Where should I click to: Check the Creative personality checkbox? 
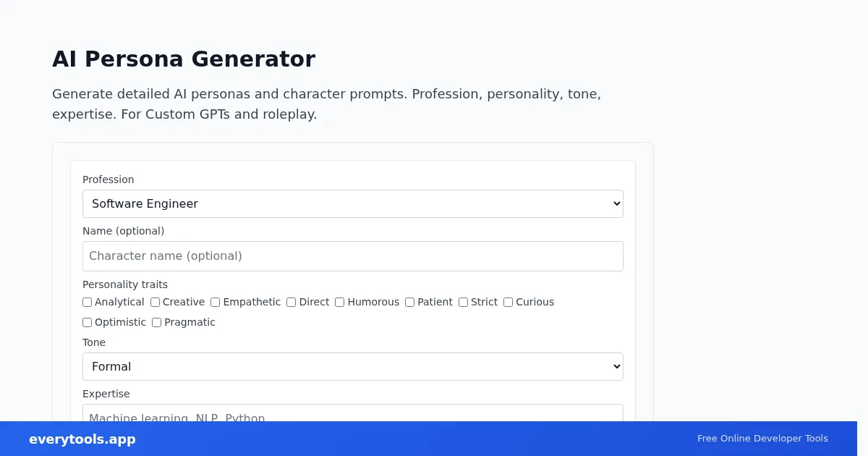coord(156,303)
